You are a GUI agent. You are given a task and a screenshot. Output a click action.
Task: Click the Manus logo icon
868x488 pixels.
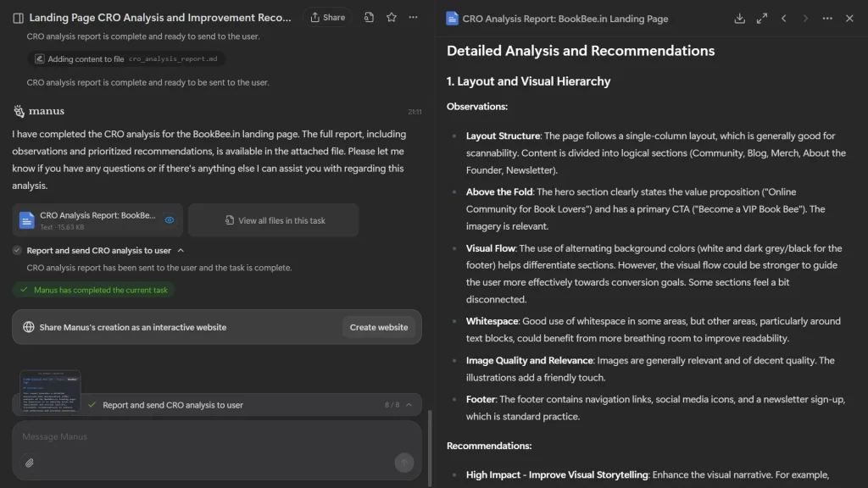(19, 111)
